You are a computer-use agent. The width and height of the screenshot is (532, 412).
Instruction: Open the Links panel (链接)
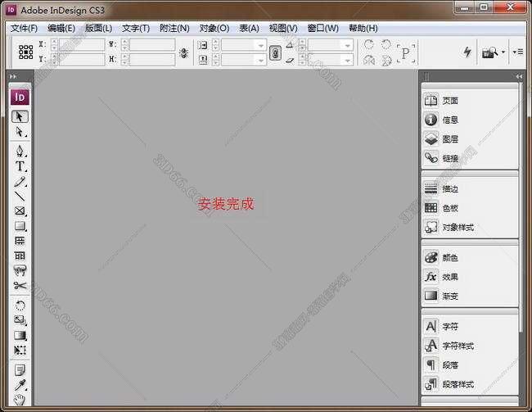[440, 158]
